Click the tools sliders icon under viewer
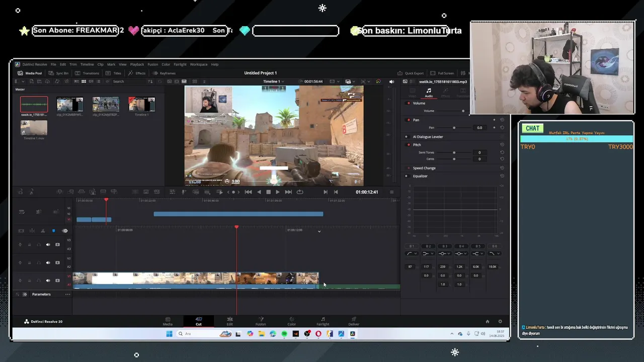The image size is (644, 362). 173,192
